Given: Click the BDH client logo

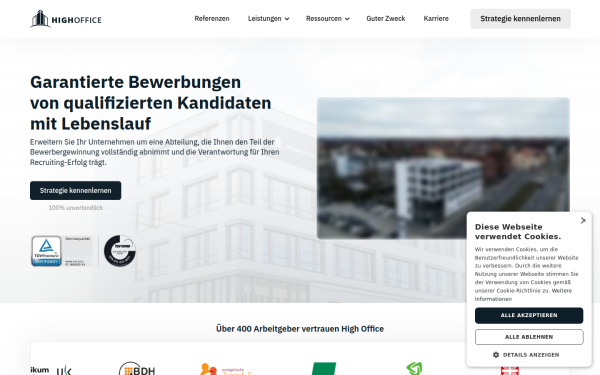Looking at the screenshot, I should [137, 368].
